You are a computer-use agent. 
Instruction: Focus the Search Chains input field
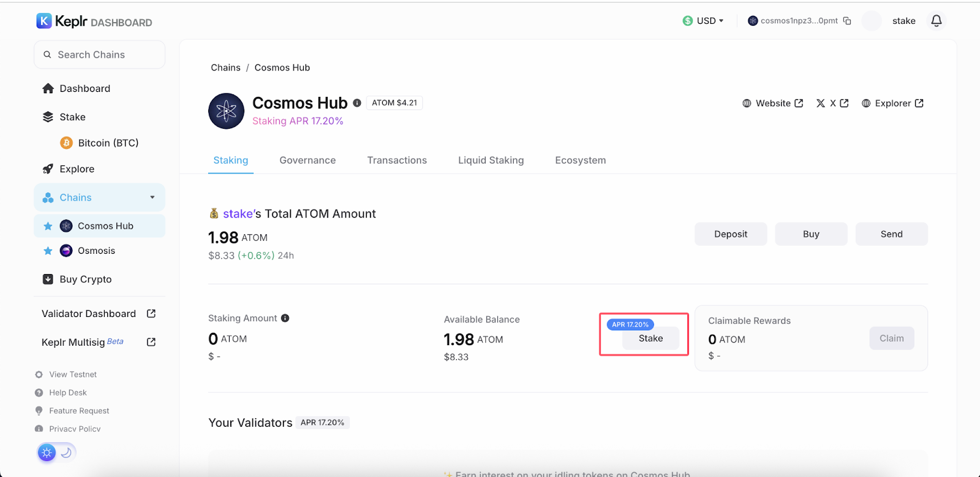pos(100,55)
